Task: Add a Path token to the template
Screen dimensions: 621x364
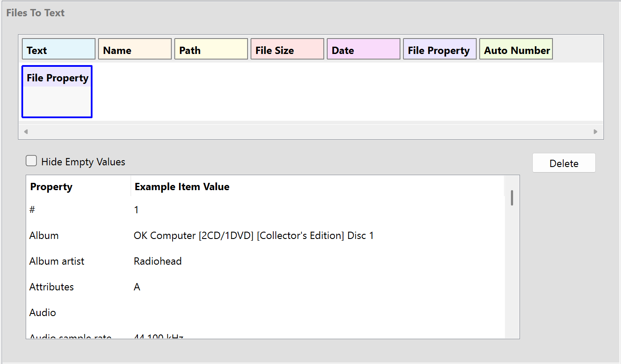Action: (211, 49)
